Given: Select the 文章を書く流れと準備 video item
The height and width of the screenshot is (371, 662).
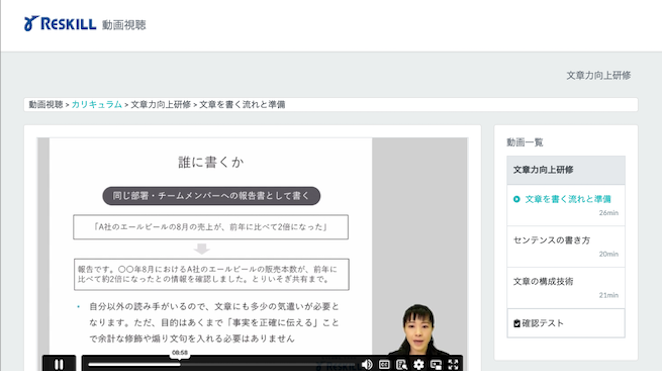Looking at the screenshot, I should click(566, 205).
